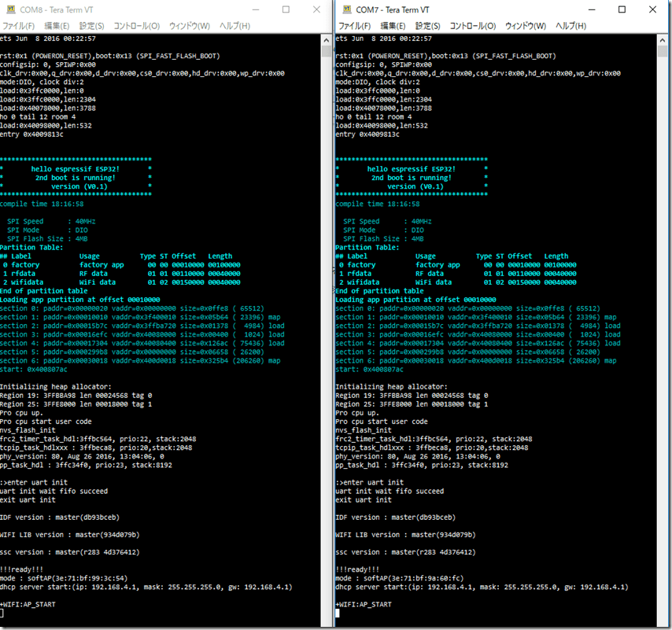Click the Tera Term icon in COM8 title bar
The height and width of the screenshot is (630, 672).
(x=11, y=9)
